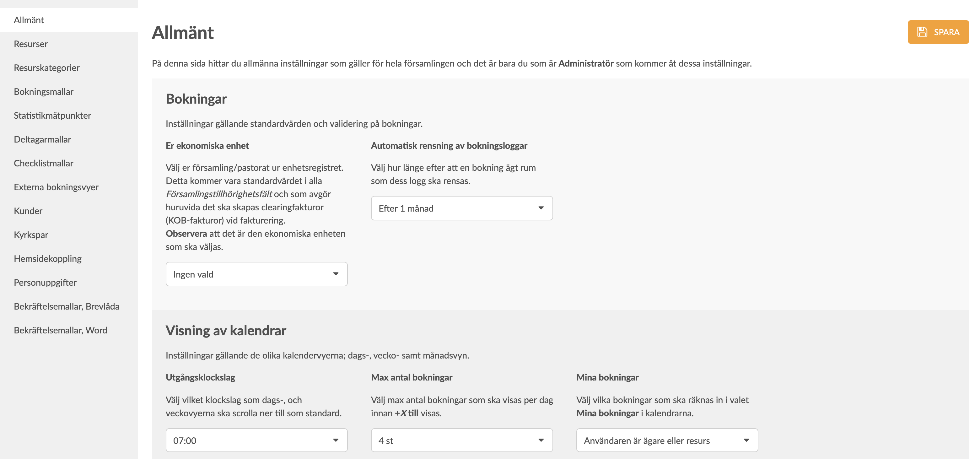Open the Resurser settings page
The height and width of the screenshot is (459, 980).
(x=31, y=44)
